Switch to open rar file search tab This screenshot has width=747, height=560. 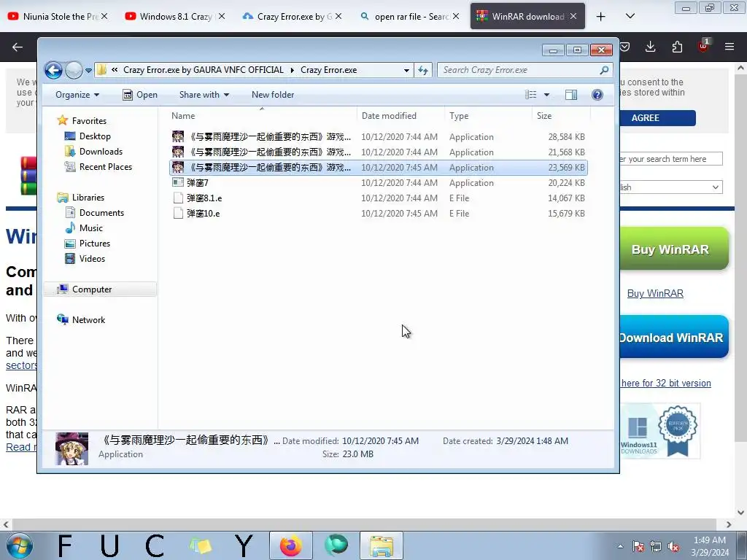(x=410, y=16)
